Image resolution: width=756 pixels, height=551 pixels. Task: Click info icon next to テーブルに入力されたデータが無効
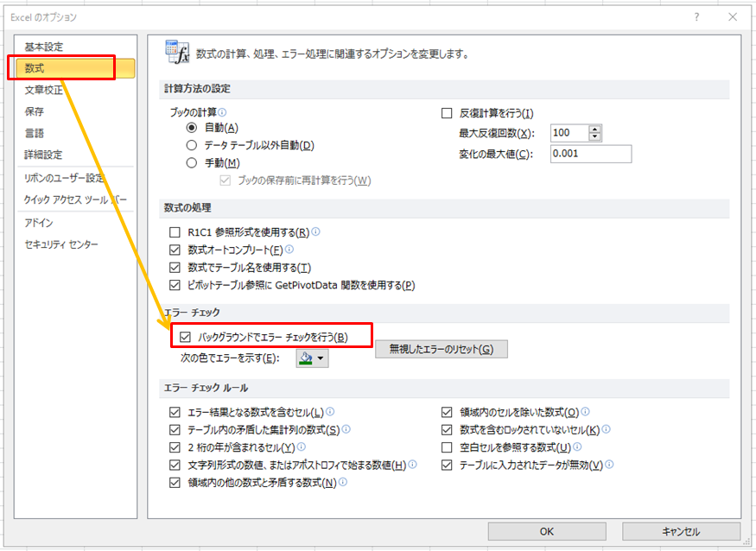click(x=609, y=465)
